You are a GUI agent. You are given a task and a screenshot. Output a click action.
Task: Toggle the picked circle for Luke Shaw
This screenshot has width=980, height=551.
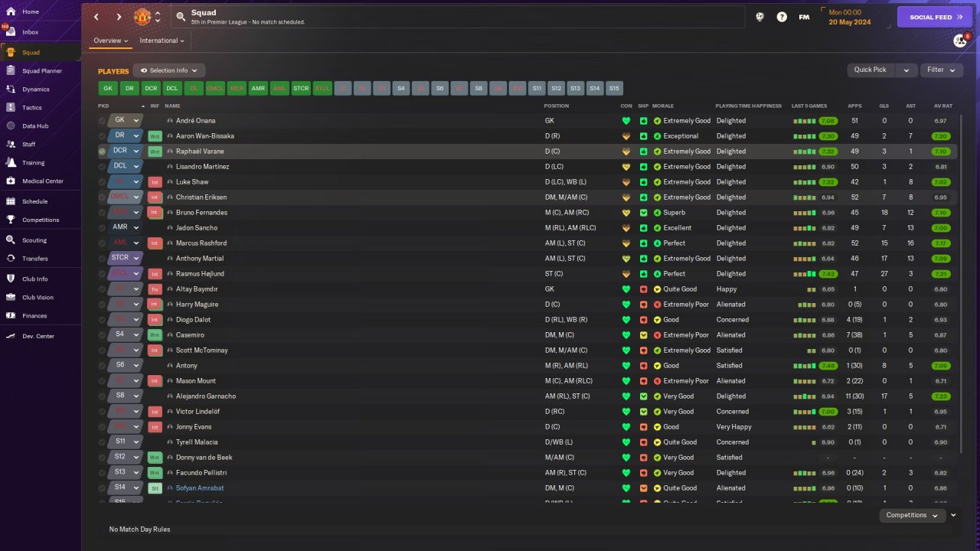[103, 182]
